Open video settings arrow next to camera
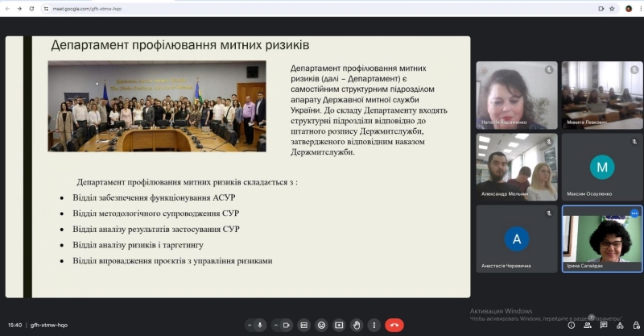644x336 pixels. tap(276, 326)
